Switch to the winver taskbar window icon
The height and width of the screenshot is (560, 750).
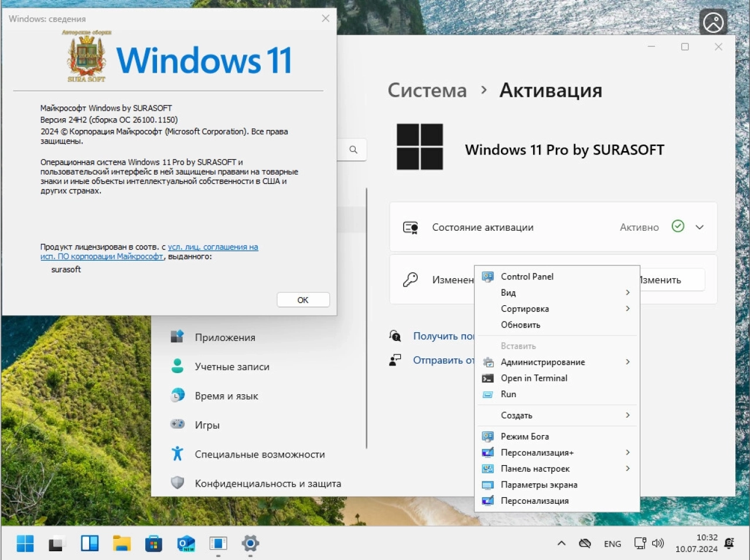pos(218,544)
